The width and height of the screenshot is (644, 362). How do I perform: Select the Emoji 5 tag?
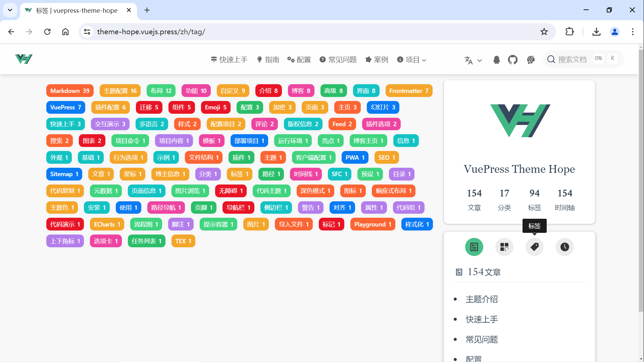215,107
